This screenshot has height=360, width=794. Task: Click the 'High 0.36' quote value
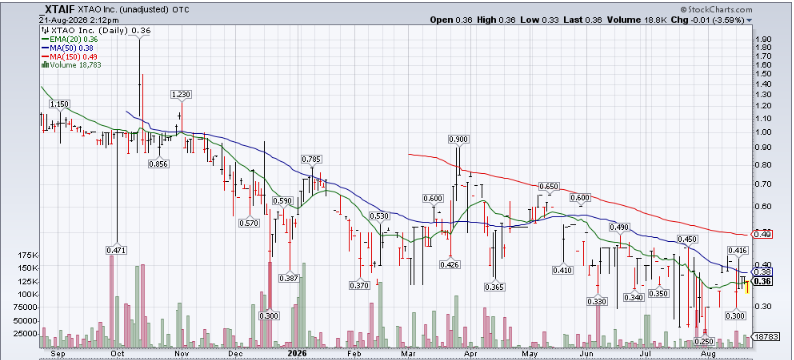(497, 20)
